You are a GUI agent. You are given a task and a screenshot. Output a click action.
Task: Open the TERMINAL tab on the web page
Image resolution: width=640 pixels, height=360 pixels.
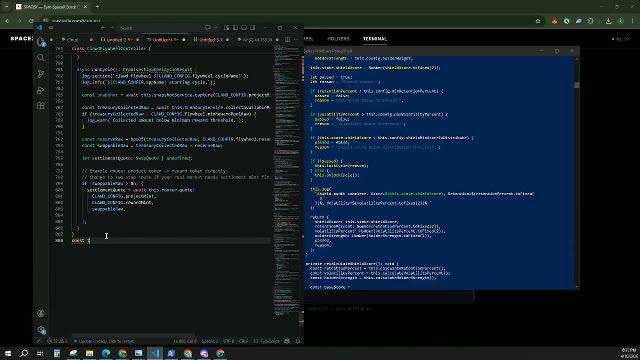click(x=375, y=39)
